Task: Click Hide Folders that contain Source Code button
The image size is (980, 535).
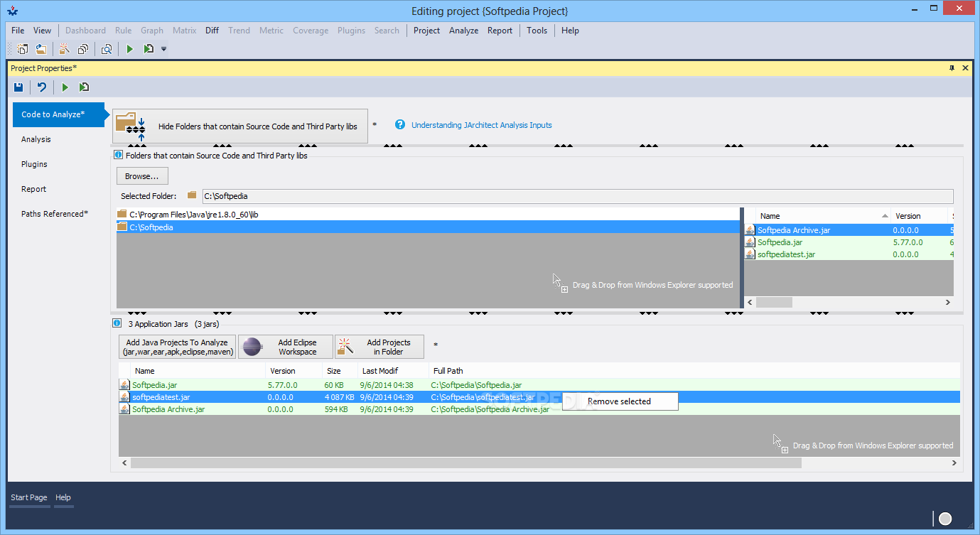Action: tap(240, 126)
